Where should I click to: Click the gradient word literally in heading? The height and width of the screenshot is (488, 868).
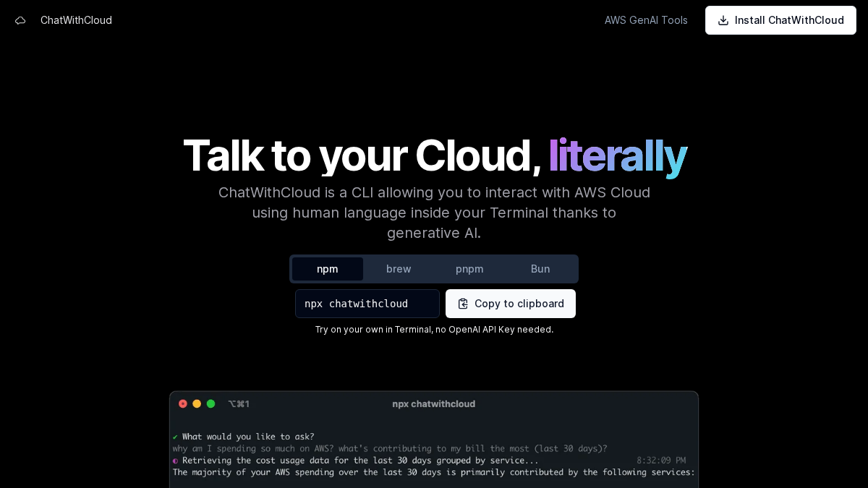click(x=617, y=155)
